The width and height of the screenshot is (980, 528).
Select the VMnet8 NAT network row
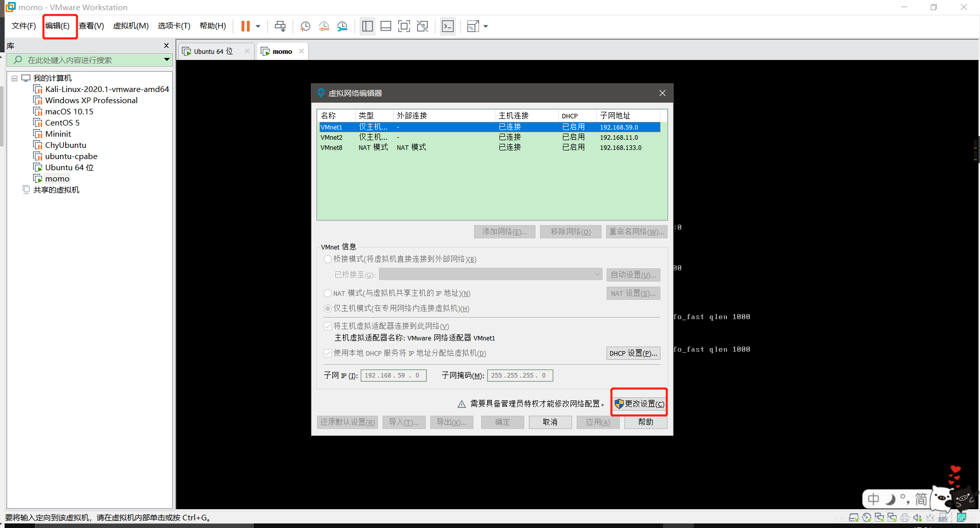point(490,147)
